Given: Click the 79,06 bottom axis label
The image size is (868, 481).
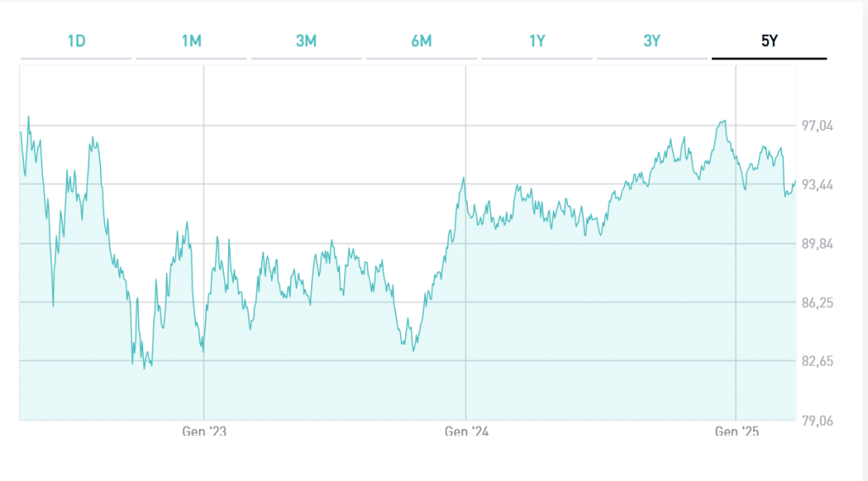Looking at the screenshot, I should (x=818, y=421).
